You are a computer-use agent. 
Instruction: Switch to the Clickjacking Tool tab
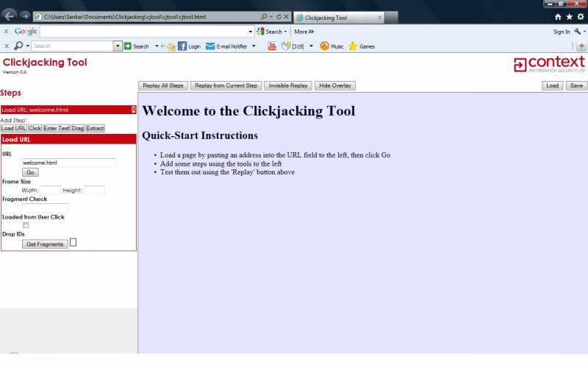339,18
